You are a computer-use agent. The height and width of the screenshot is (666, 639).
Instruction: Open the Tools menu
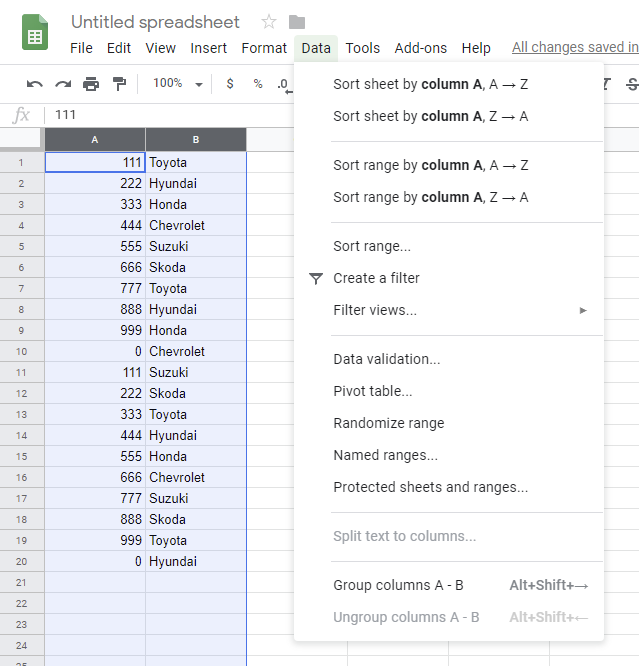point(362,48)
